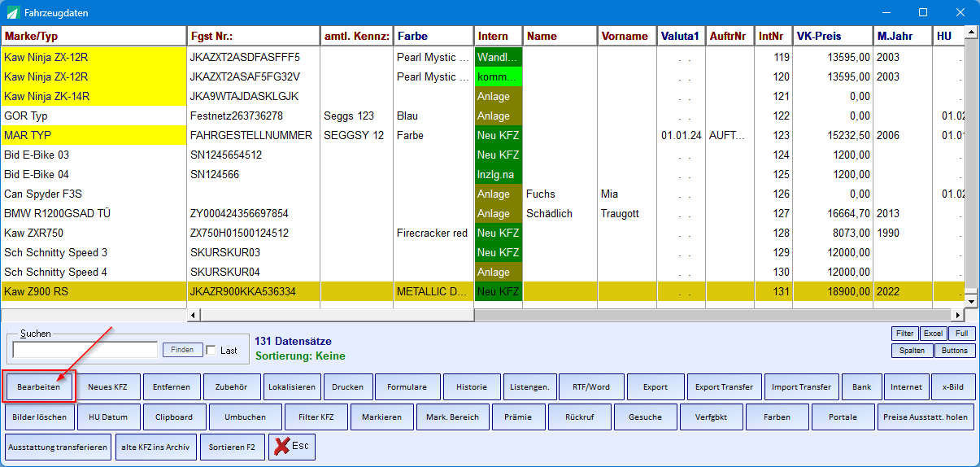Click the Fahrzeugdaten window title icon
Viewport: 980px width, 467px height.
[12, 13]
